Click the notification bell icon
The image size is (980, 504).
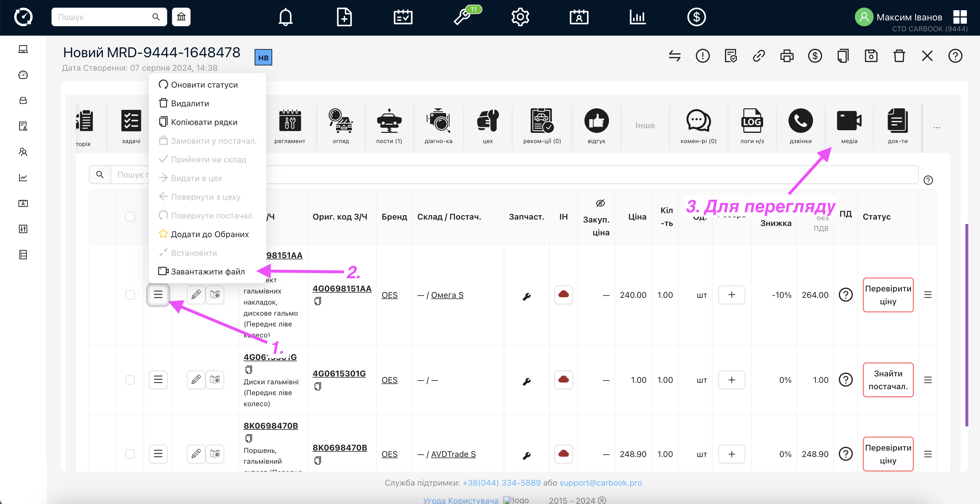click(285, 17)
